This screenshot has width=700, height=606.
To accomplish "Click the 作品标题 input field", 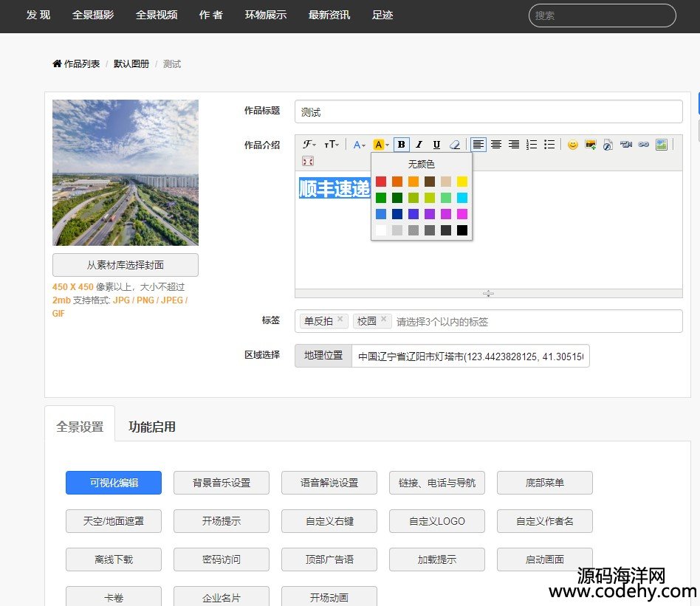I will 488,111.
